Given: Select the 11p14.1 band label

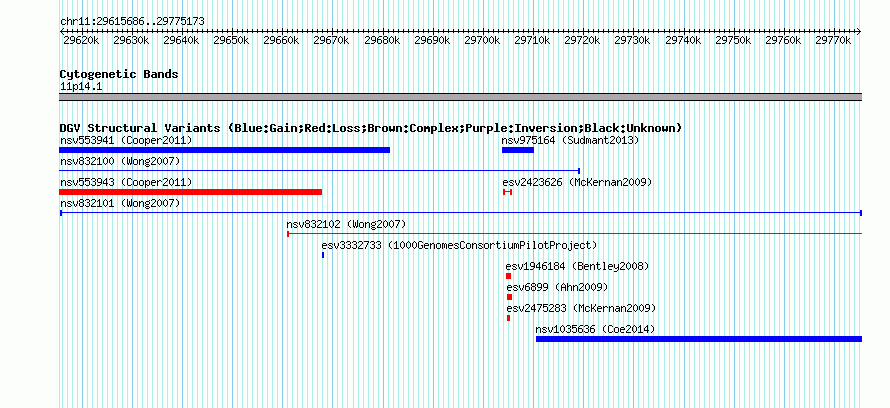Looking at the screenshot, I should [81, 87].
